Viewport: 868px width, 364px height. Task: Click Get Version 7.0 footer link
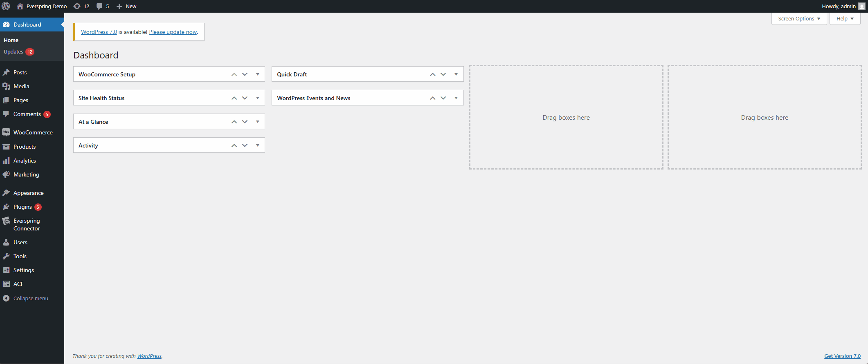[842, 356]
